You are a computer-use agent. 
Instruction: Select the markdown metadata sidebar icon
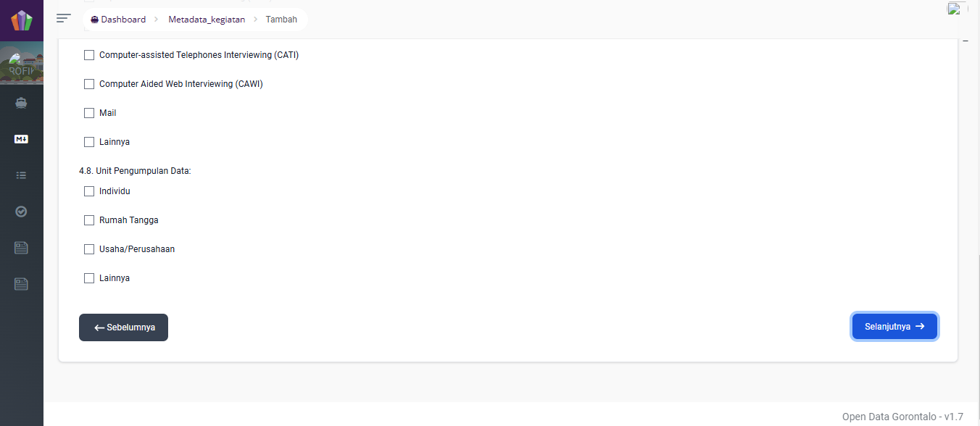[21, 139]
